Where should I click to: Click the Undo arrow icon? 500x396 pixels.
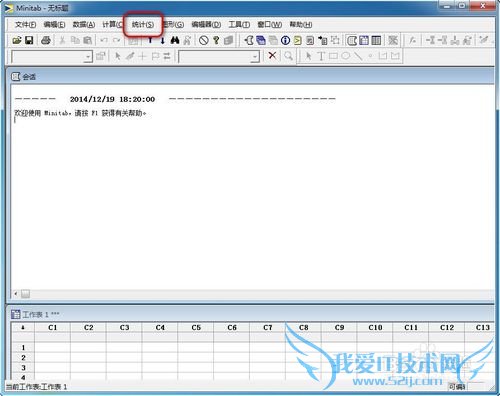[x=104, y=40]
